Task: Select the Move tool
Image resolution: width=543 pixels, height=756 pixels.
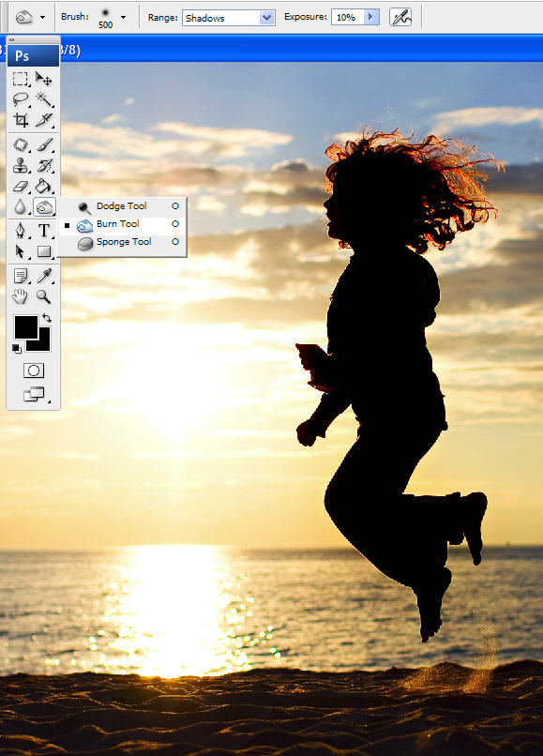Action: (44, 79)
